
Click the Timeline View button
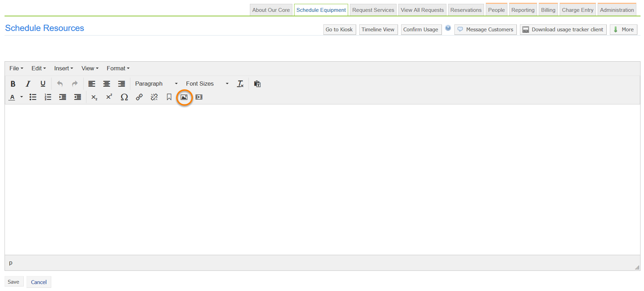coord(378,30)
